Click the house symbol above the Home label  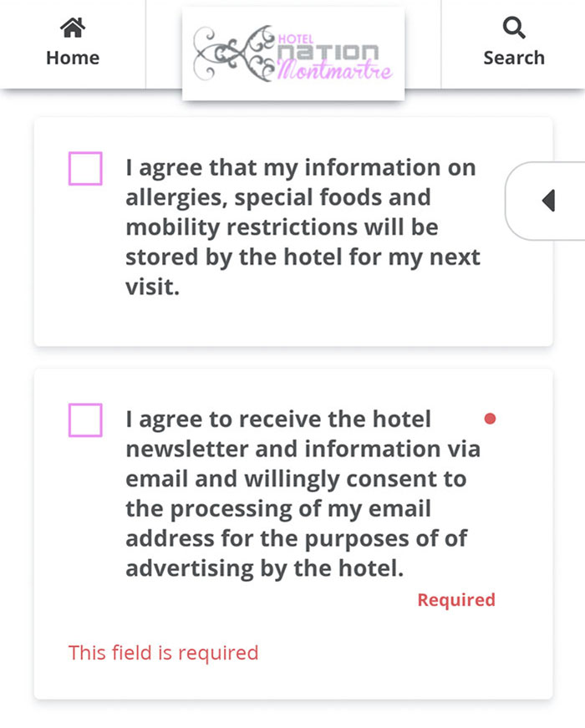pos(72,28)
